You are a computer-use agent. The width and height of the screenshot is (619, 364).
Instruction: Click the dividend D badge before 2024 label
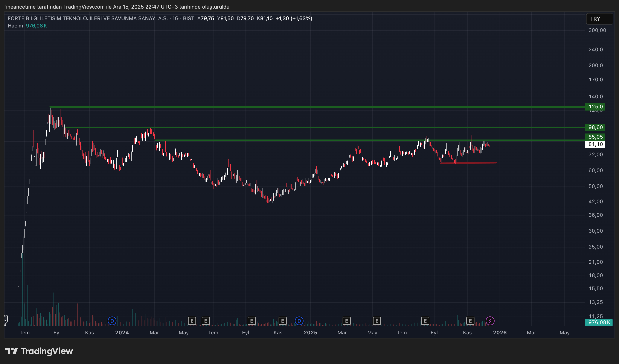(x=112, y=321)
